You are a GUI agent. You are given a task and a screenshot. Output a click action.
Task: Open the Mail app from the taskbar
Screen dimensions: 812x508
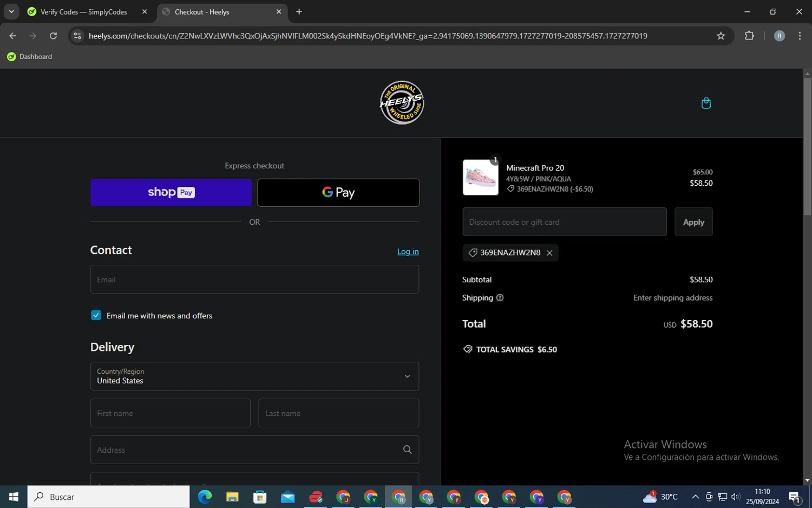[x=287, y=497]
